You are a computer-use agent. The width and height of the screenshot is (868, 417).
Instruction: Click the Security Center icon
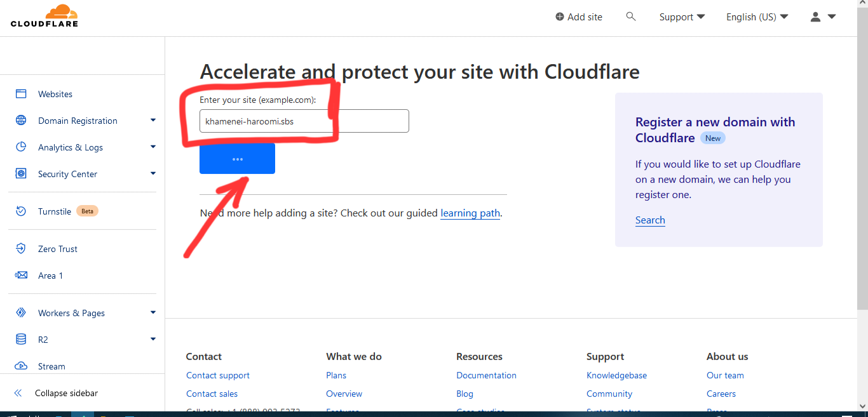[21, 174]
